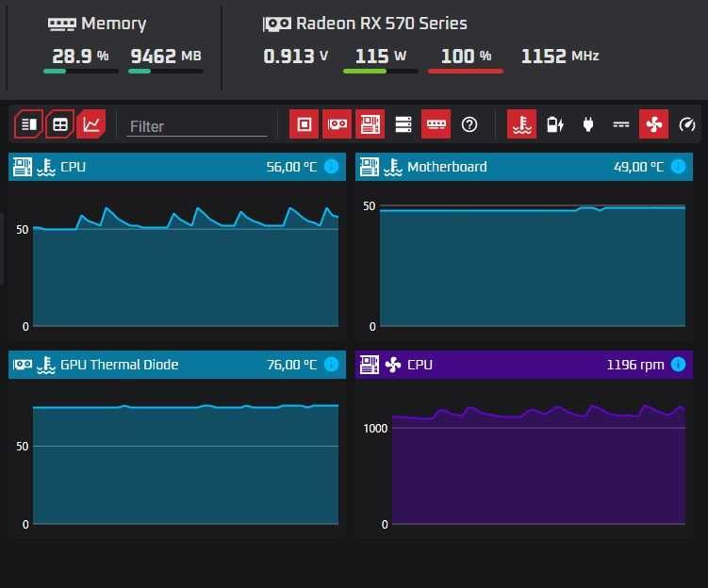
Task: Click the CPU fan panel header
Action: point(524,364)
